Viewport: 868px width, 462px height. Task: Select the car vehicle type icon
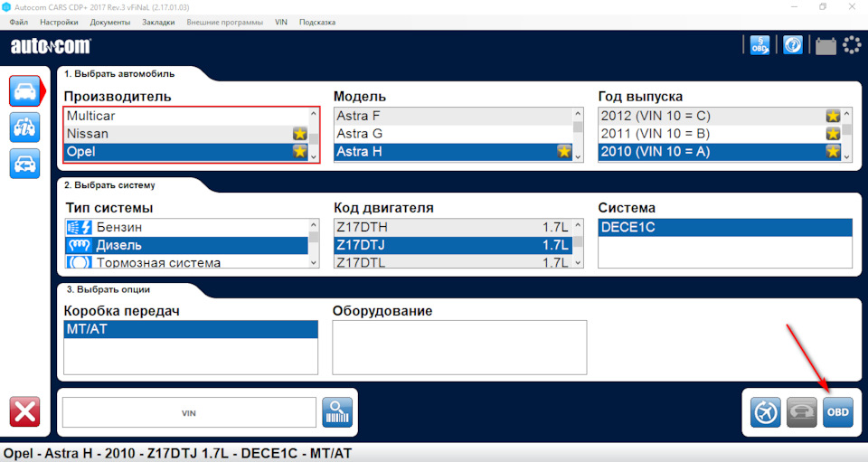25,91
